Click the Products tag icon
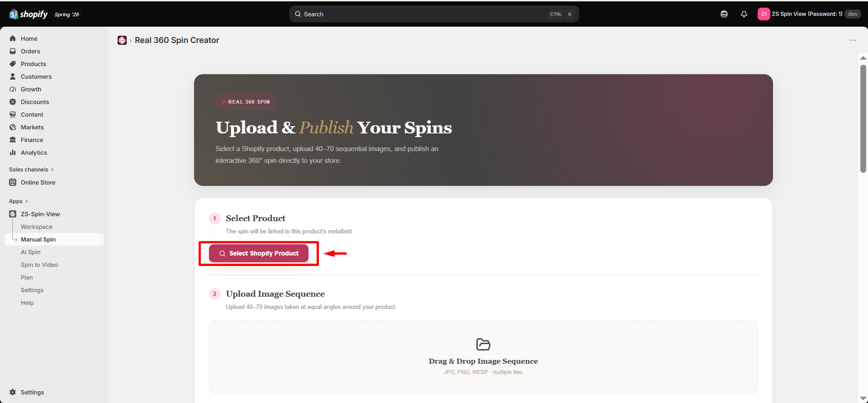The width and height of the screenshot is (868, 403). pyautogui.click(x=13, y=64)
